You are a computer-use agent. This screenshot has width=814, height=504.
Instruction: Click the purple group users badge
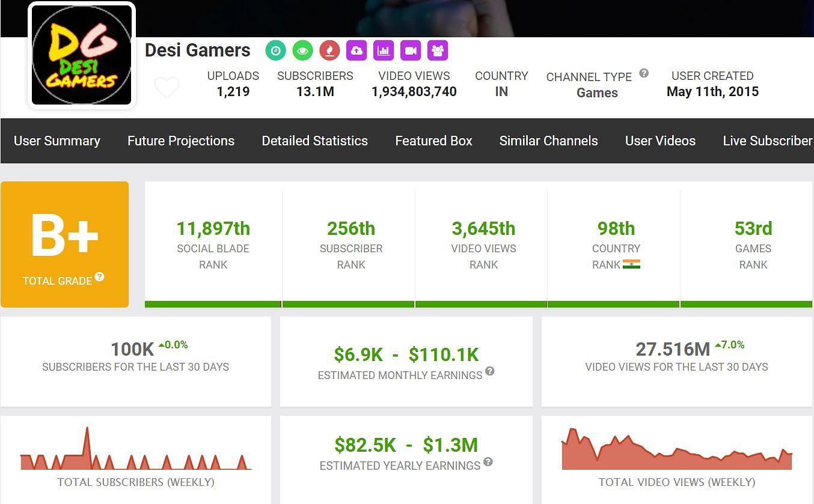(438, 51)
